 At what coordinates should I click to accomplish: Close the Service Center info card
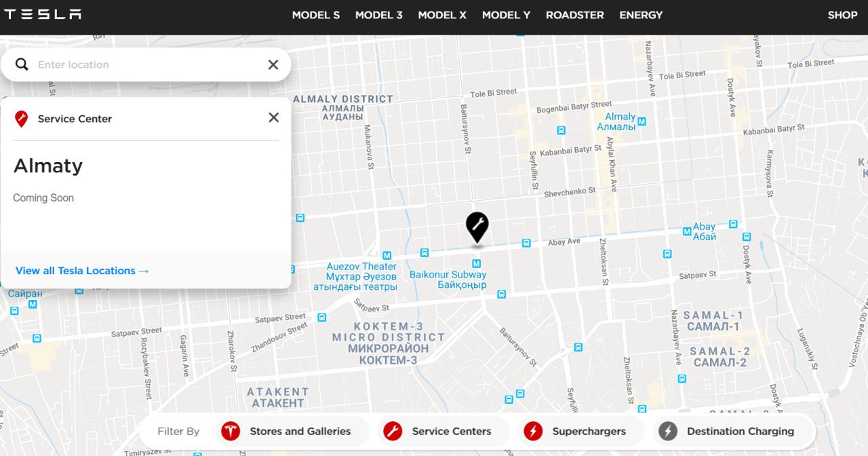tap(274, 117)
